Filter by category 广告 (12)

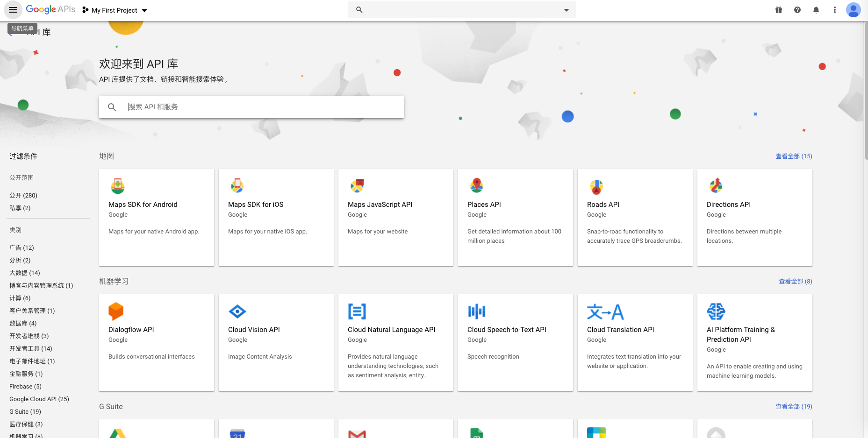click(22, 248)
